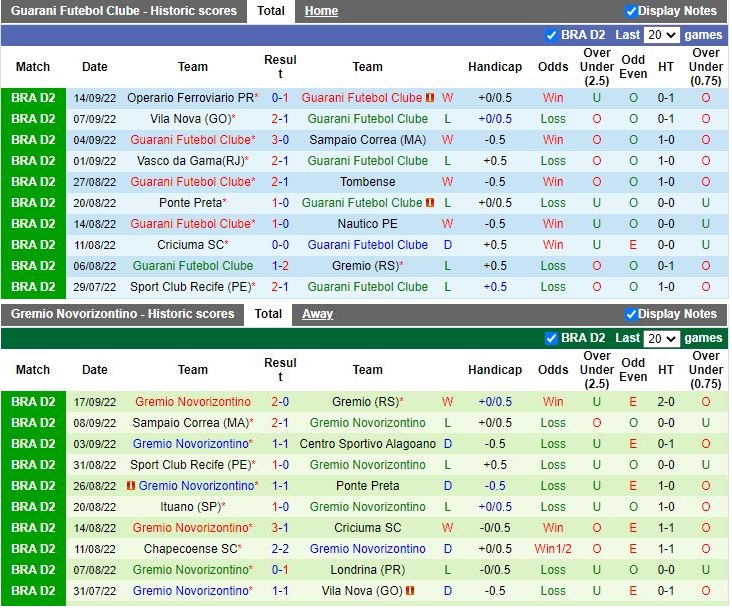Open Last 20 games dropdown for Guarani
Screen dimensions: 732x614
661,35
